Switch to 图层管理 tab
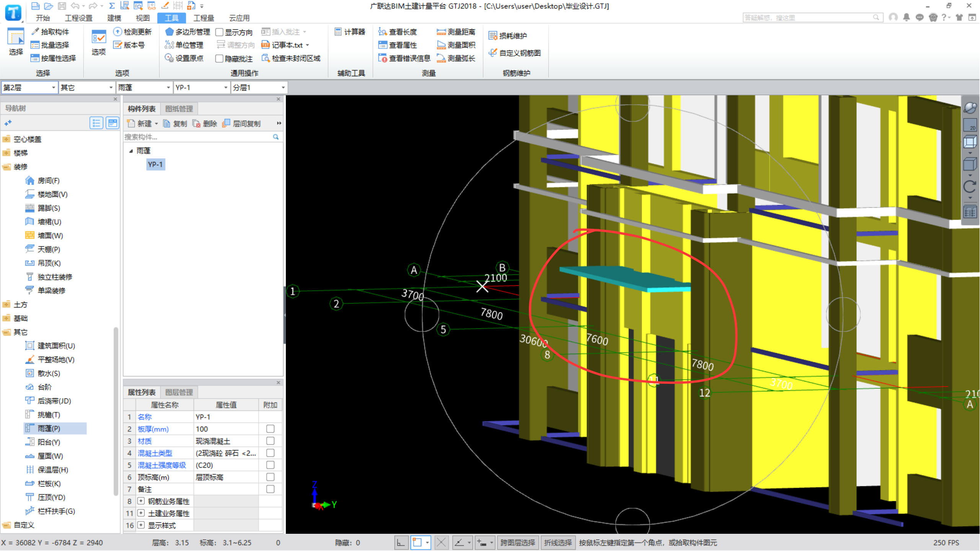 [x=179, y=392]
